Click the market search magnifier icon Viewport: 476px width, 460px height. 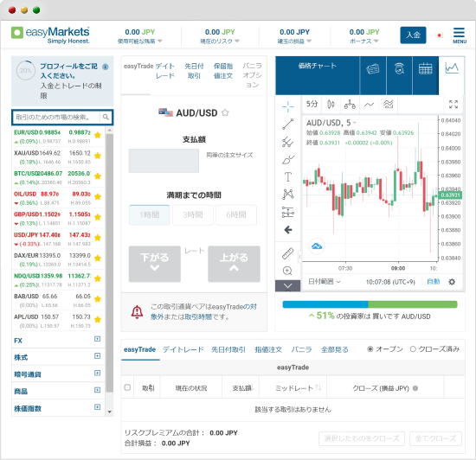point(106,117)
